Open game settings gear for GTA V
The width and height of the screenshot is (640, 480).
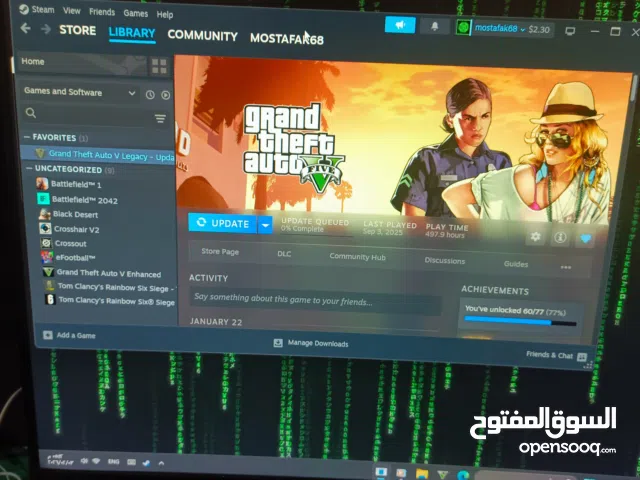click(x=536, y=236)
